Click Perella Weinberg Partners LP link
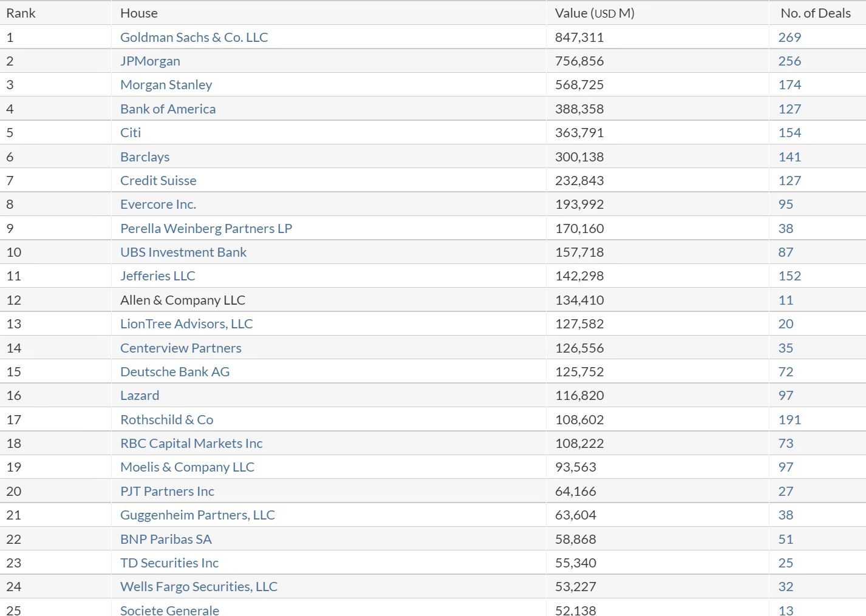Screen dimensions: 866x616 pos(206,228)
